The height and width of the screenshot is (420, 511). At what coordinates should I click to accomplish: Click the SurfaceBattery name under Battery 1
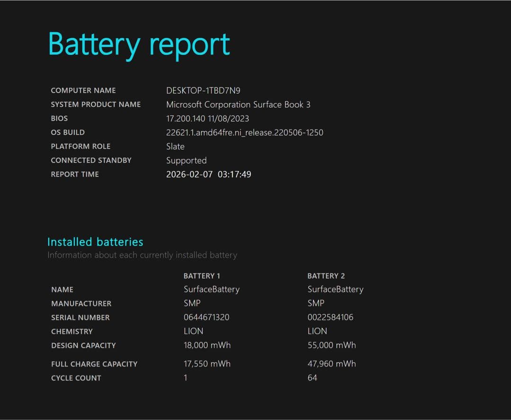click(x=211, y=289)
